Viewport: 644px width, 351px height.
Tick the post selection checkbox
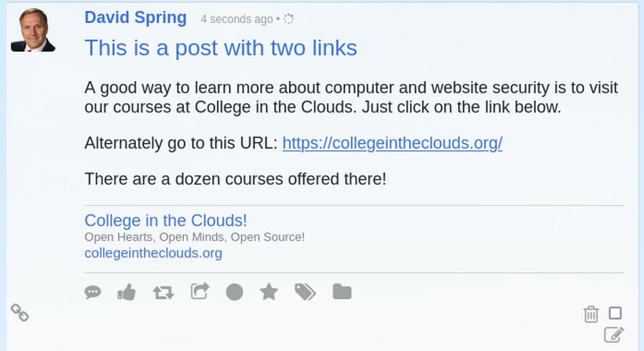615,313
